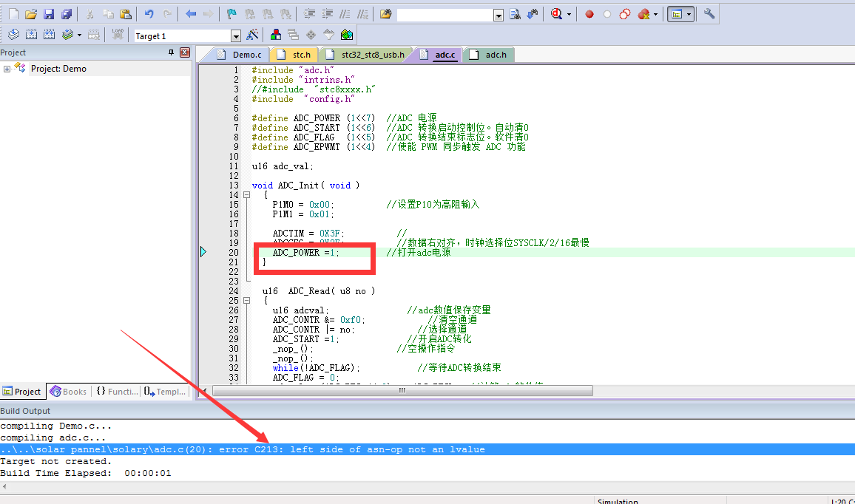Viewport: 855px width, 504px height.
Task: Click the find text input field
Action: click(445, 16)
